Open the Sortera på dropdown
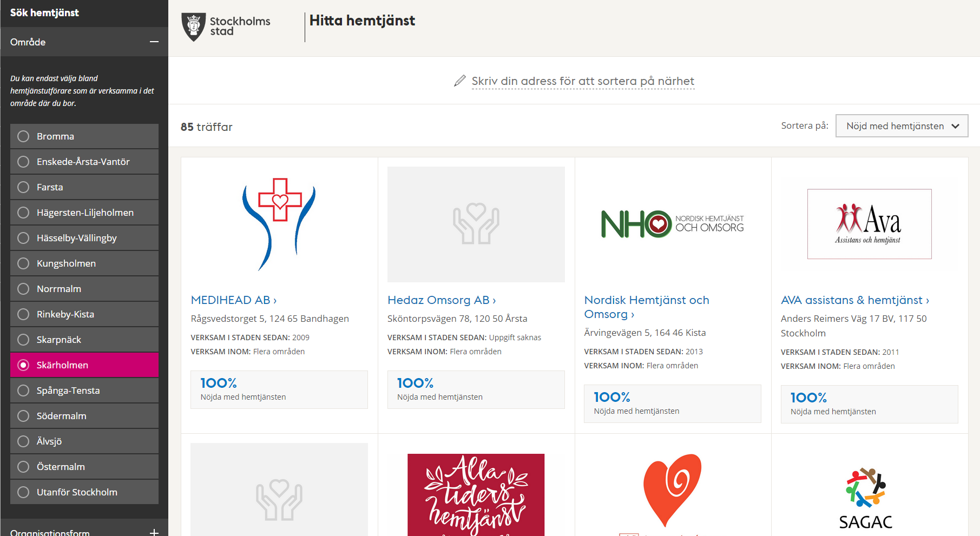The width and height of the screenshot is (980, 536). pyautogui.click(x=902, y=126)
